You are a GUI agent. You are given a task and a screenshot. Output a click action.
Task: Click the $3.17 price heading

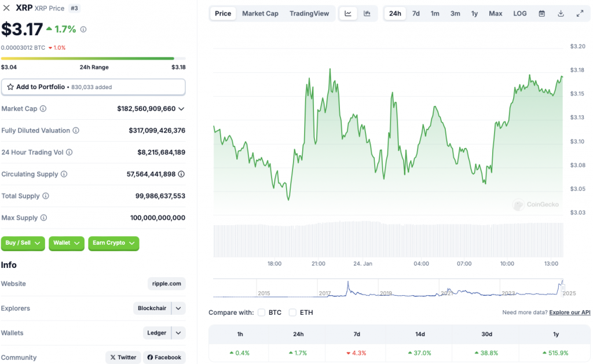22,29
